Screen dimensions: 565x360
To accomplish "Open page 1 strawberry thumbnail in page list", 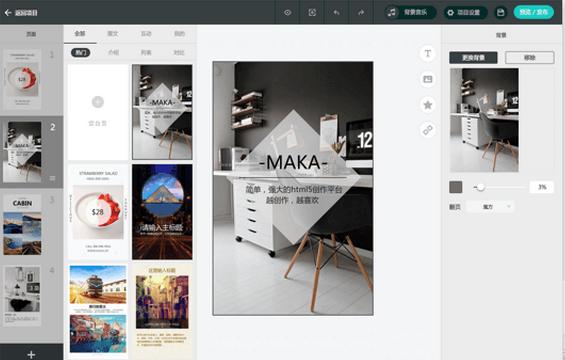I will tap(22, 79).
